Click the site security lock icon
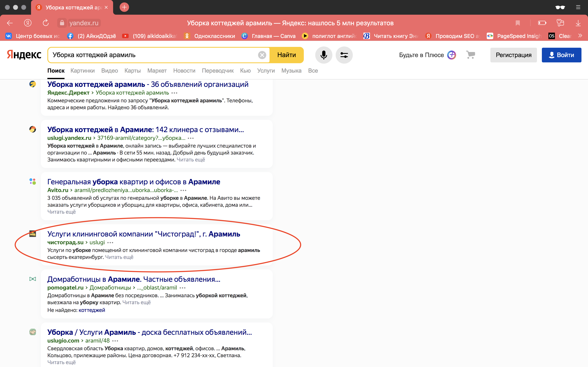Viewport: 588px width, 367px height. (62, 23)
